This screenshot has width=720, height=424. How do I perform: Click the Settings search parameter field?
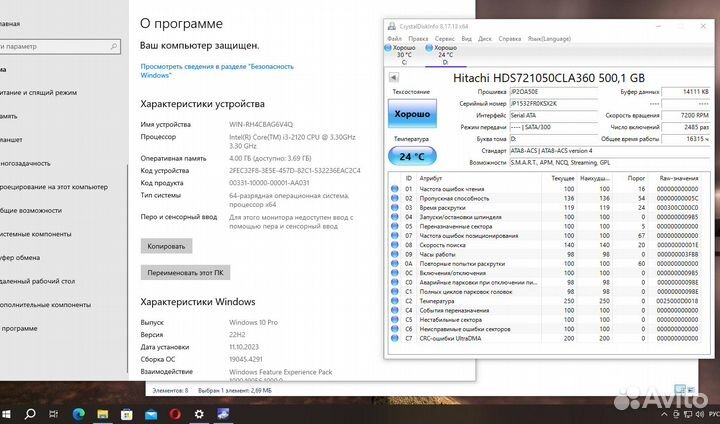pos(59,46)
